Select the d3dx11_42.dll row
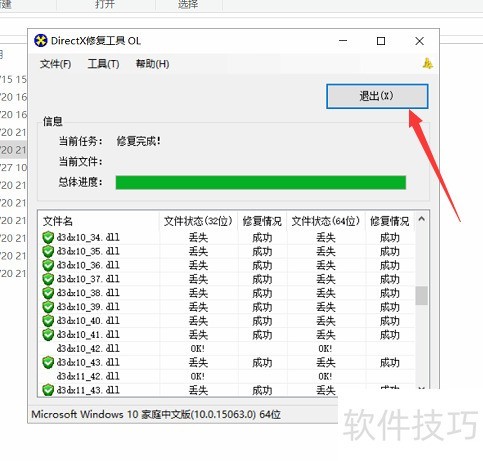Screen dimensions: 483x461 [x=227, y=376]
